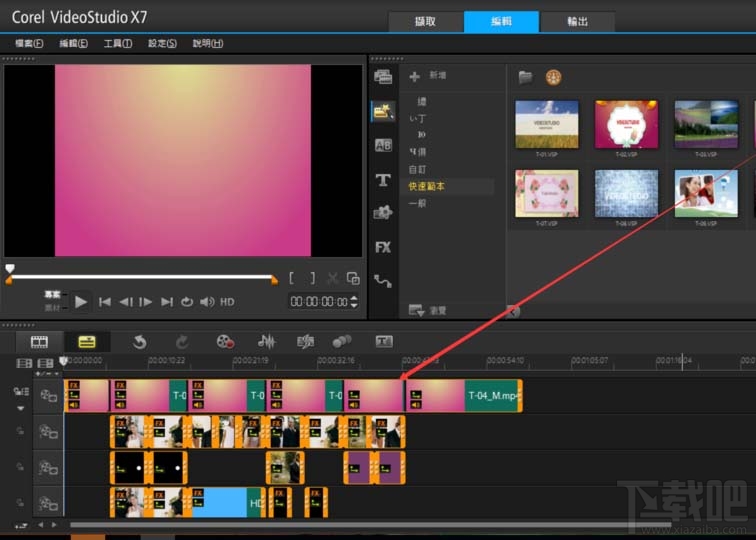Open the Path motion library icon

[x=382, y=281]
